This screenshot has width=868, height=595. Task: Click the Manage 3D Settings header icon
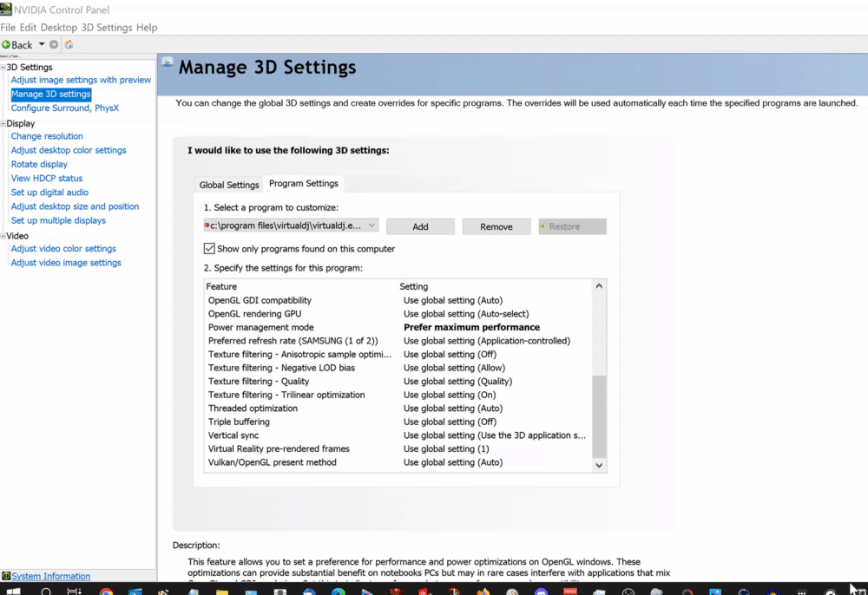[x=168, y=62]
